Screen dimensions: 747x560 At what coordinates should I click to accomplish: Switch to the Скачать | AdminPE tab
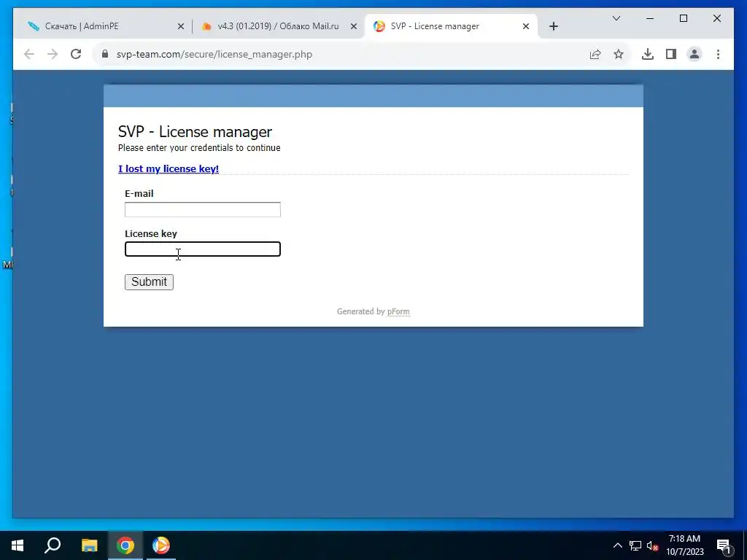(102, 26)
